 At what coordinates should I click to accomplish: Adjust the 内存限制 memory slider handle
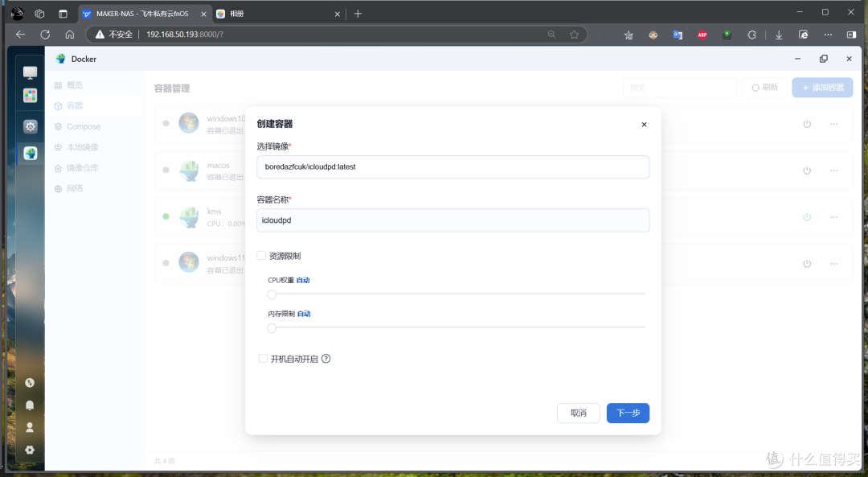coord(272,328)
